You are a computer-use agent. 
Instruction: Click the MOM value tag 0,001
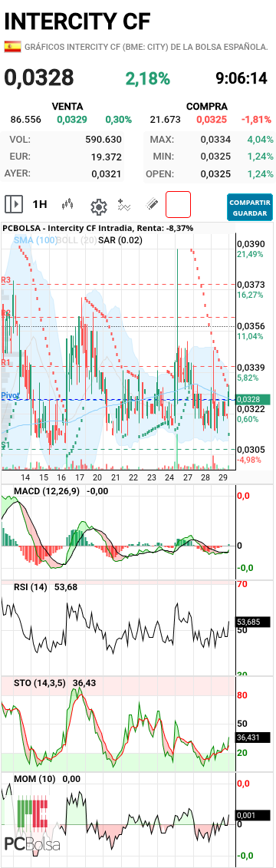tap(252, 815)
